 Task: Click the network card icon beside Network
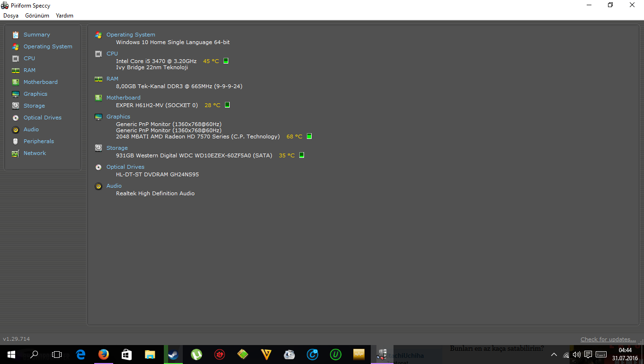(16, 153)
